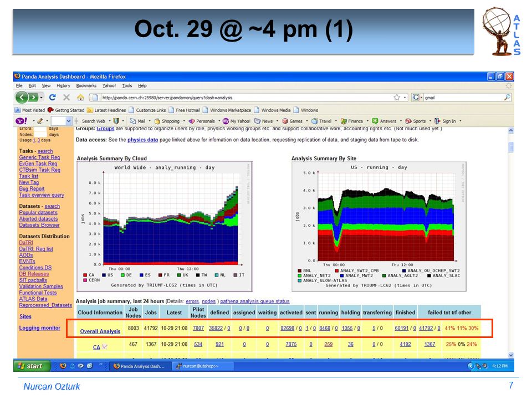
Task: Open the File menu
Action: (19, 86)
